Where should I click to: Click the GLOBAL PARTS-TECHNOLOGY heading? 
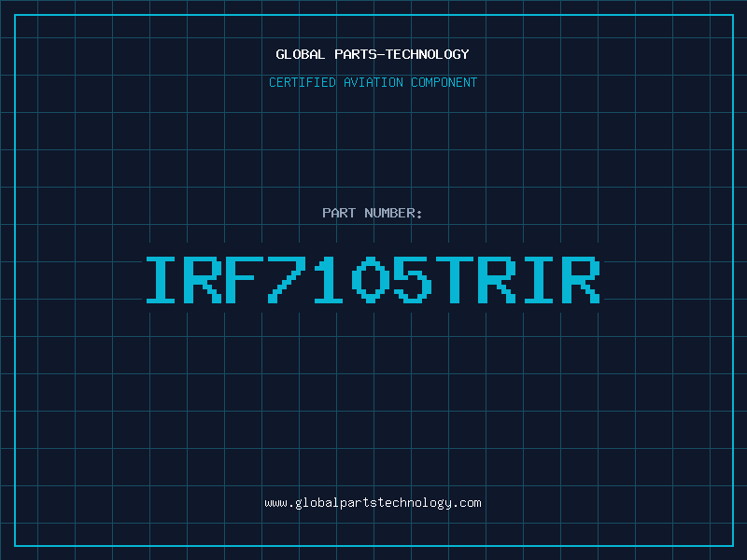pos(373,54)
